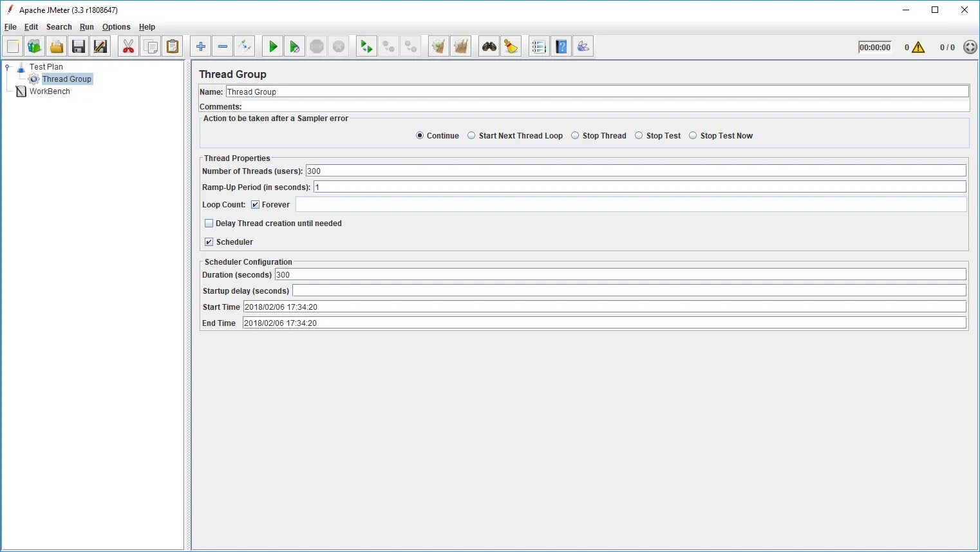This screenshot has height=552, width=980.
Task: Open the Help menu
Action: click(x=147, y=27)
